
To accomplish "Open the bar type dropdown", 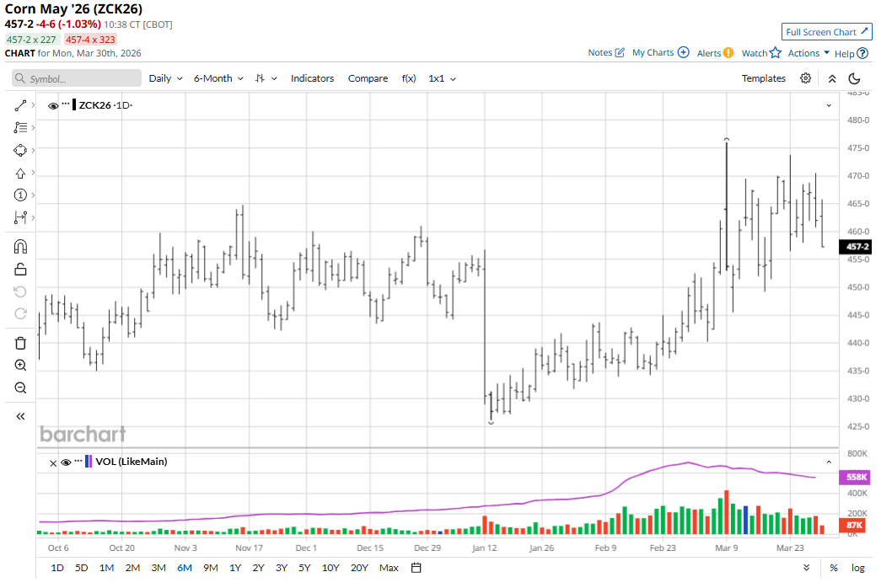I will click(266, 78).
